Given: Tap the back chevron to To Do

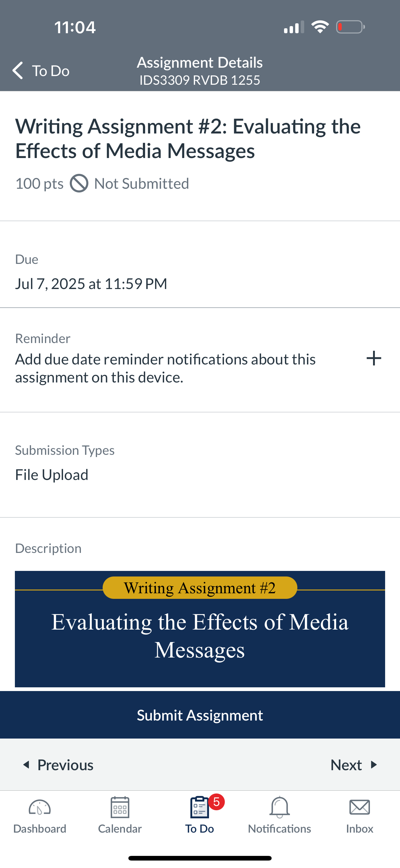Looking at the screenshot, I should point(18,70).
